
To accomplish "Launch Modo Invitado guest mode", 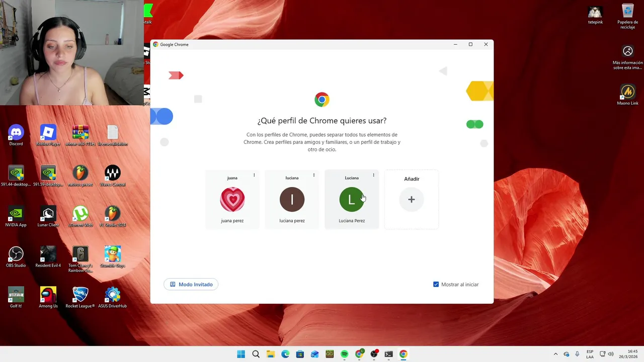I will click(191, 285).
